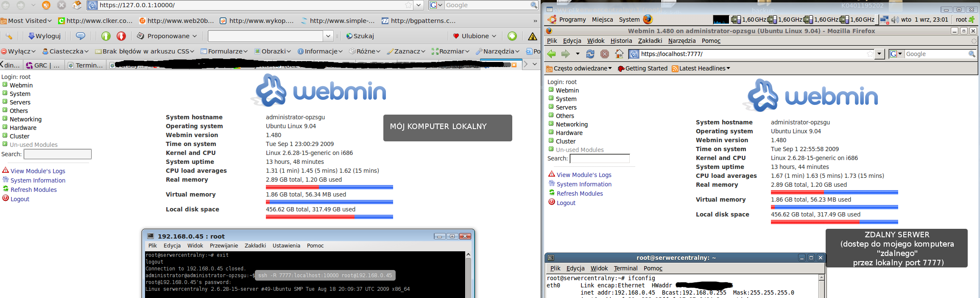Stop loading the localhost:7777 page

coord(605,54)
